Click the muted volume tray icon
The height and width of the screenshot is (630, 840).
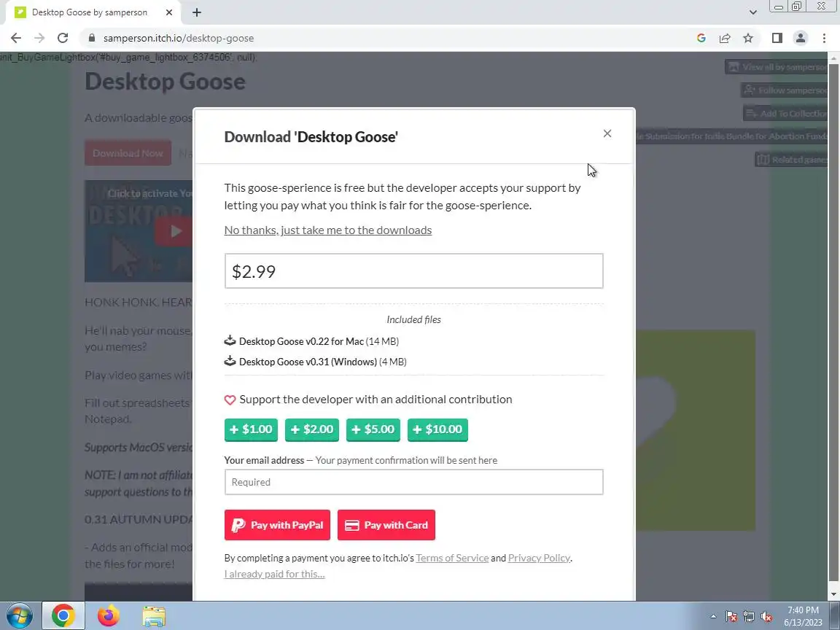point(766,617)
